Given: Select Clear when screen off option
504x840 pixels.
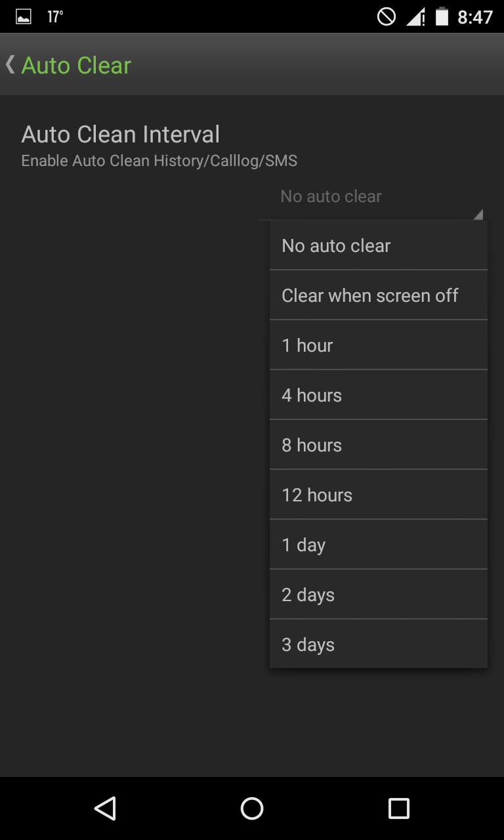Looking at the screenshot, I should point(378,295).
